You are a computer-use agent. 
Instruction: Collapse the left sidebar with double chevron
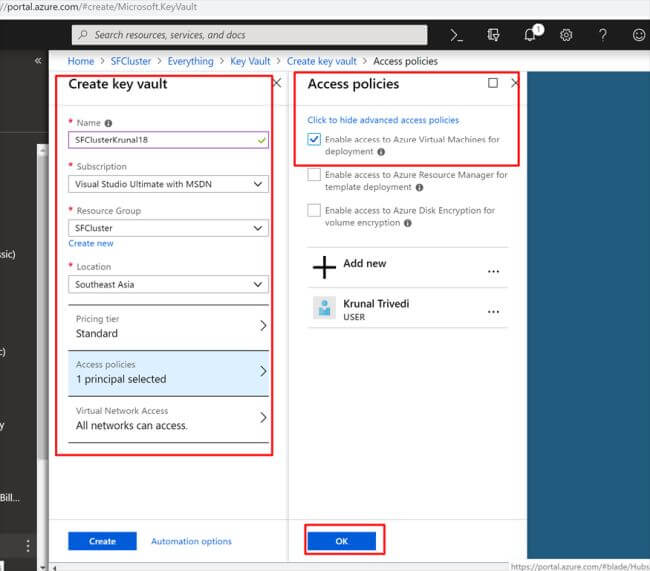coord(38,61)
